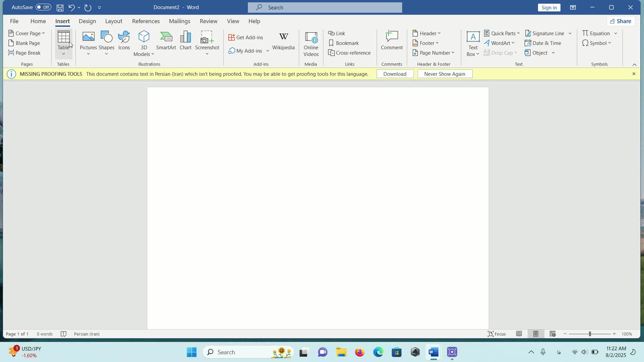
Task: Insert a Page Break
Action: click(x=24, y=53)
